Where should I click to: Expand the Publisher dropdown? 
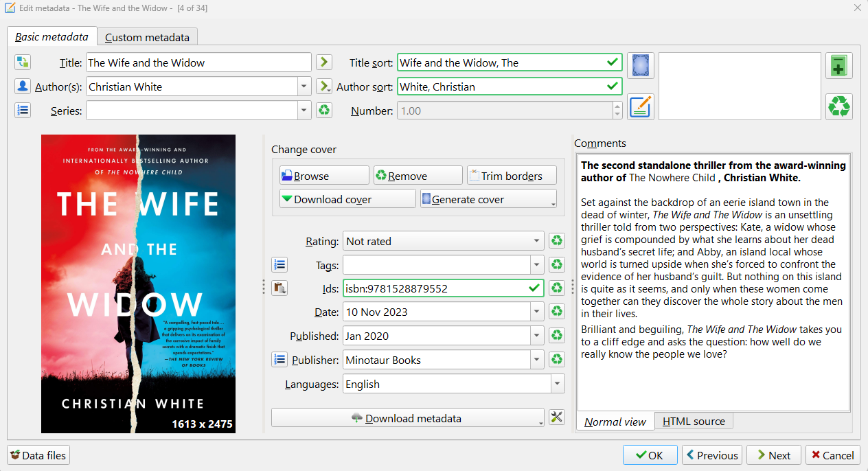(537, 360)
